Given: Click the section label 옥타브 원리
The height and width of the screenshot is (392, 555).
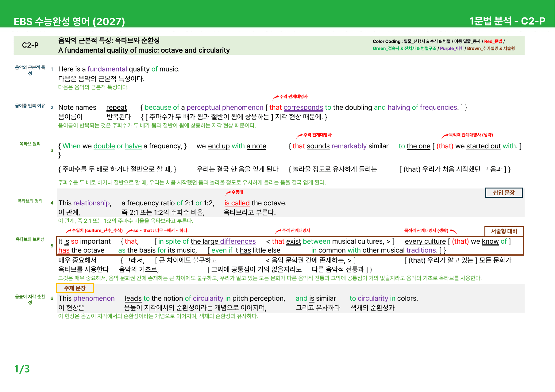Looking at the screenshot, I should 30,144.
